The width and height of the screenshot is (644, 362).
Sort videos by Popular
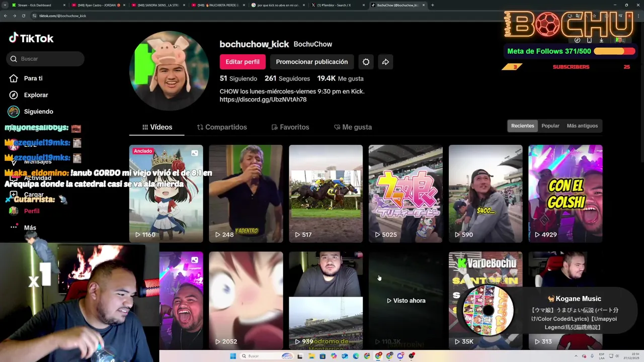pyautogui.click(x=550, y=126)
